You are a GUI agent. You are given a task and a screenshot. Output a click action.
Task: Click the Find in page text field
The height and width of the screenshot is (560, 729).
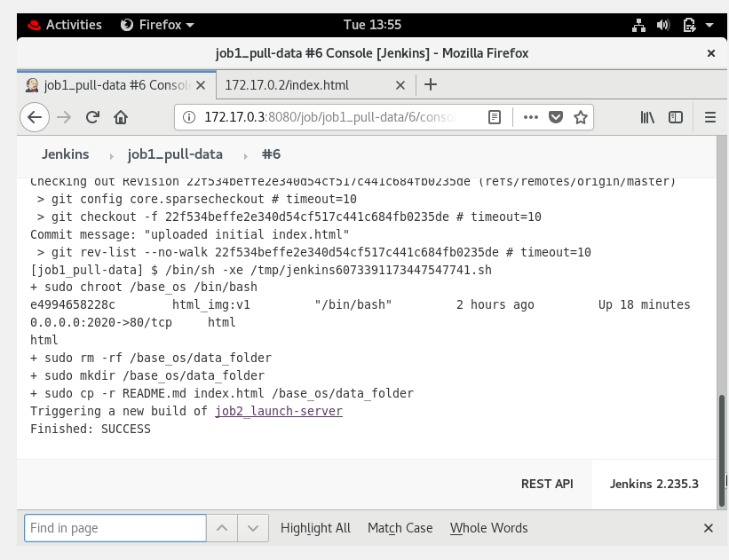click(115, 528)
